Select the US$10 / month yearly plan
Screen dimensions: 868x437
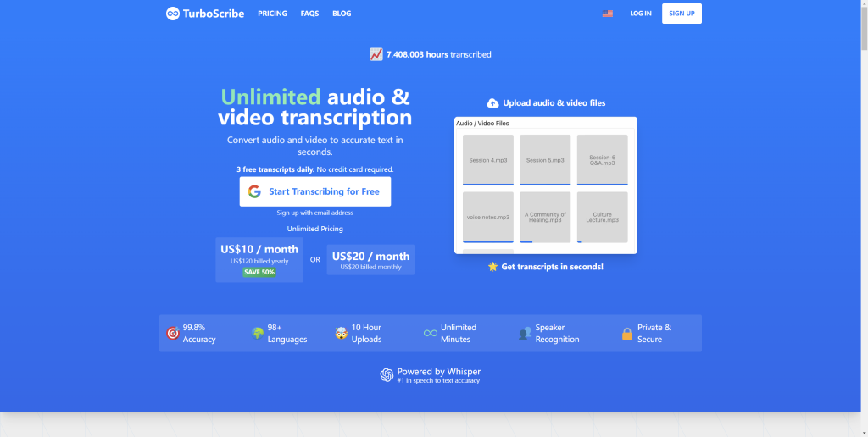point(259,259)
